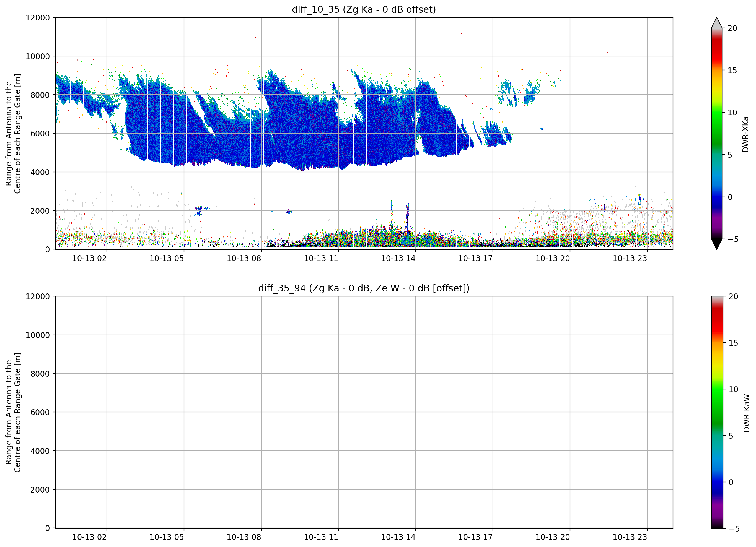Screen dimensions: 756x547
Task: Click the 'DWR-KaW' colorbar label
Action: (x=746, y=413)
